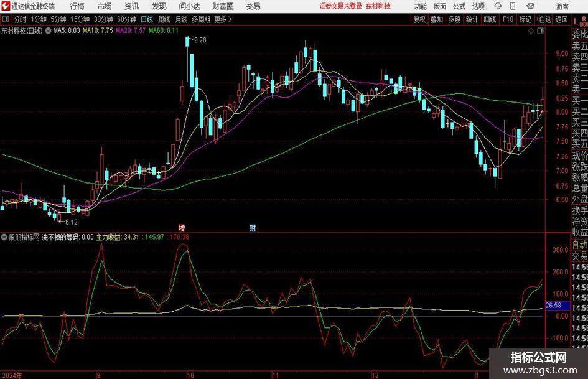Open the 市场 menu
Image resolution: width=588 pixels, height=379 pixels.
(105, 6)
